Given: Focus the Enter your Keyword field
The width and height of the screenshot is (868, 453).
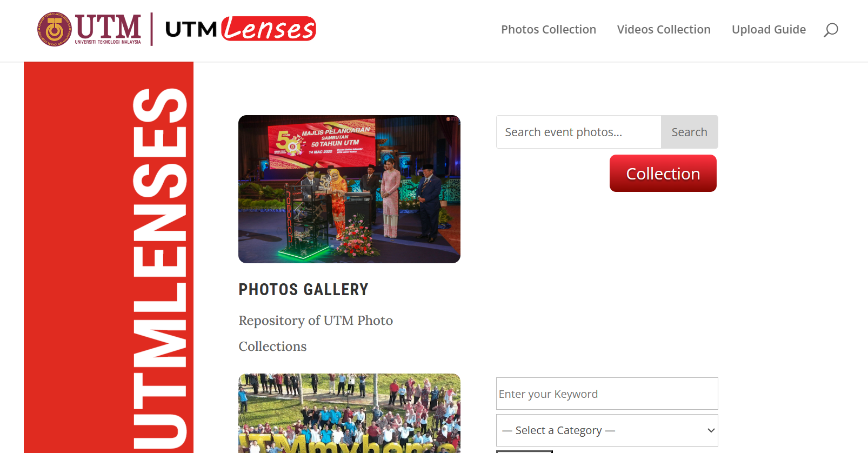Looking at the screenshot, I should click(607, 394).
